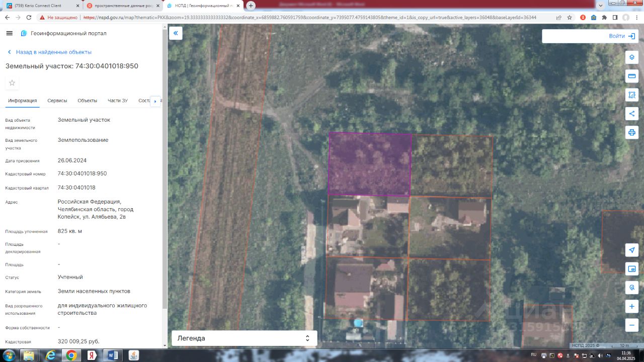Click the Землепользование value
This screenshot has height=362, width=644.
click(83, 140)
